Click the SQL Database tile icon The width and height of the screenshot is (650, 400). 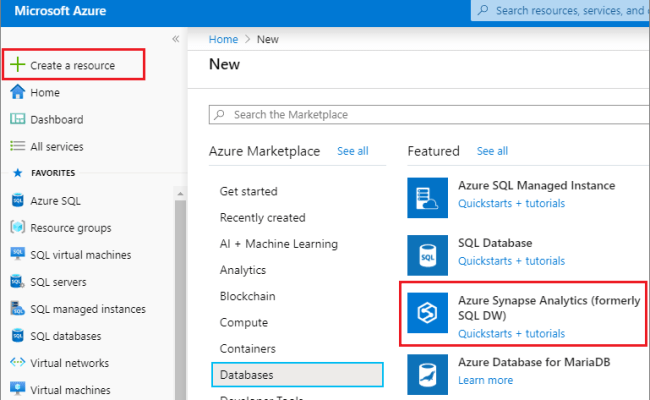[427, 255]
